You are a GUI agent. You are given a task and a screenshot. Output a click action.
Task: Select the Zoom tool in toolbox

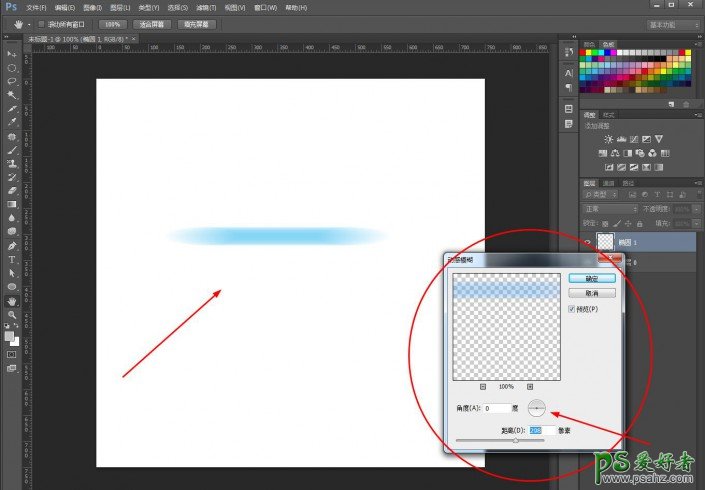[x=12, y=315]
